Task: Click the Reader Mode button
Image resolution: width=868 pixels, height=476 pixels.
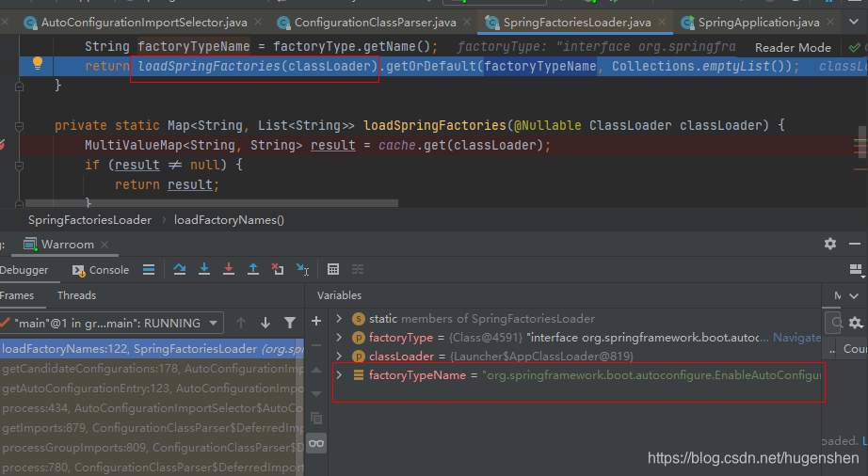Action: tap(793, 48)
